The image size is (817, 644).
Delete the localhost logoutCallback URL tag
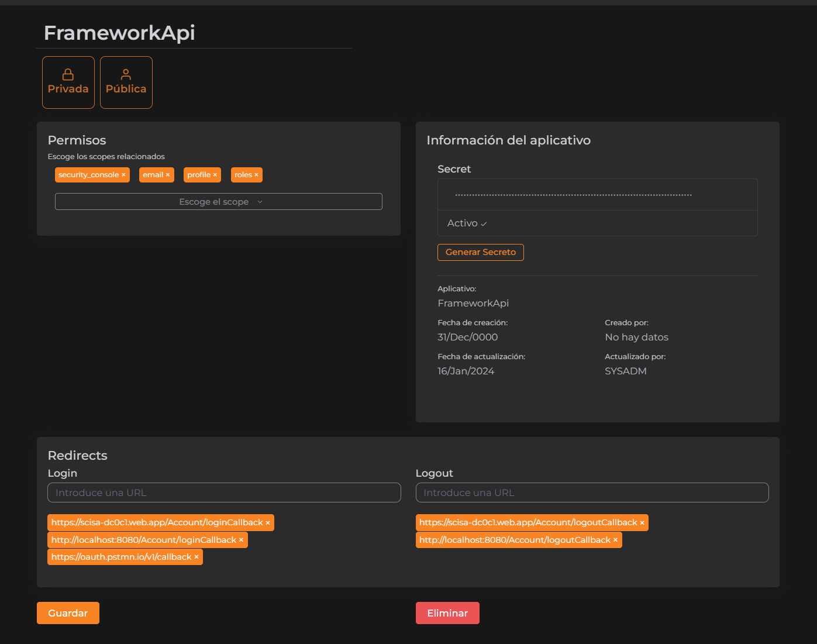(x=615, y=540)
